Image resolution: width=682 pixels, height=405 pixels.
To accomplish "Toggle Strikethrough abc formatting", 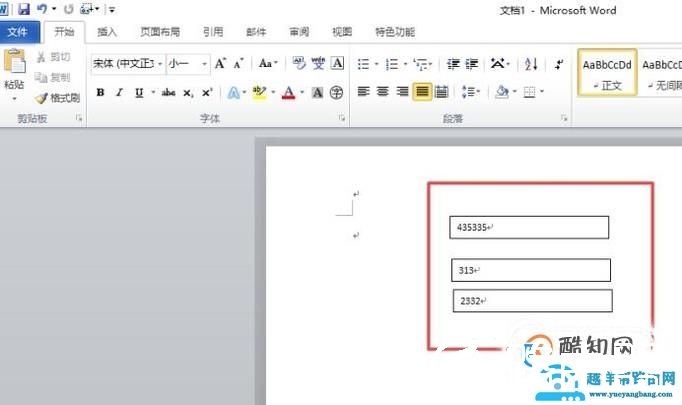I will [168, 92].
